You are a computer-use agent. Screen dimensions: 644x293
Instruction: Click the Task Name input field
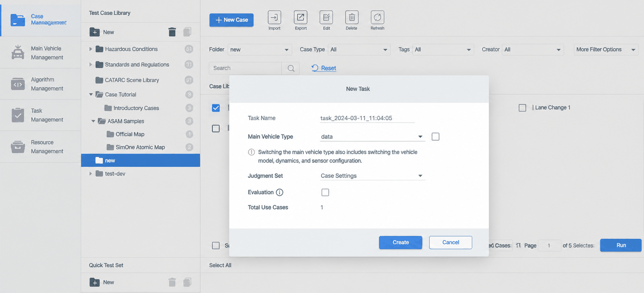(367, 118)
